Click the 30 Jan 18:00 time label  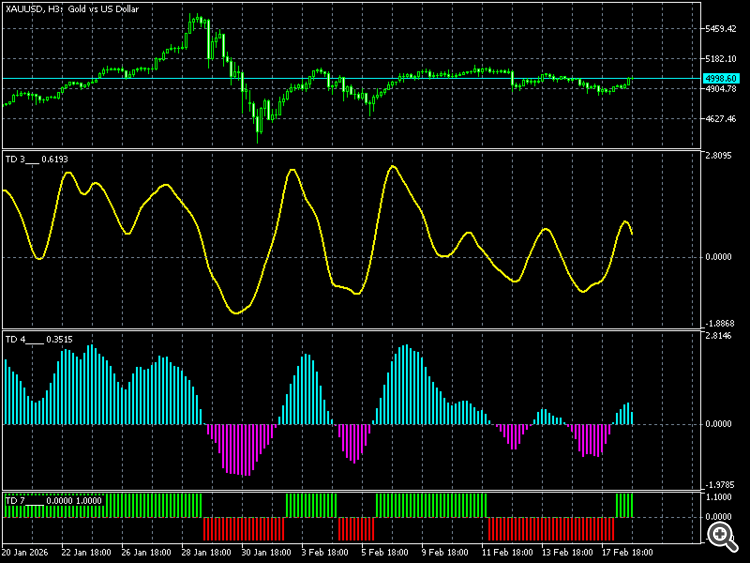[266, 552]
